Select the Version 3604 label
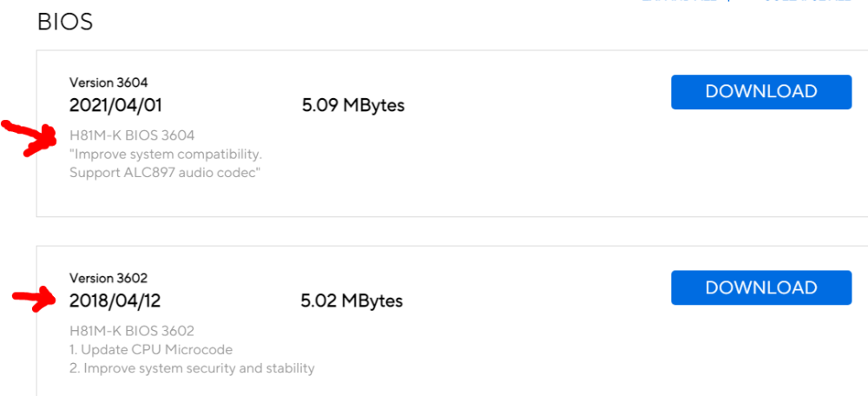Image resolution: width=868 pixels, height=396 pixels. [108, 82]
